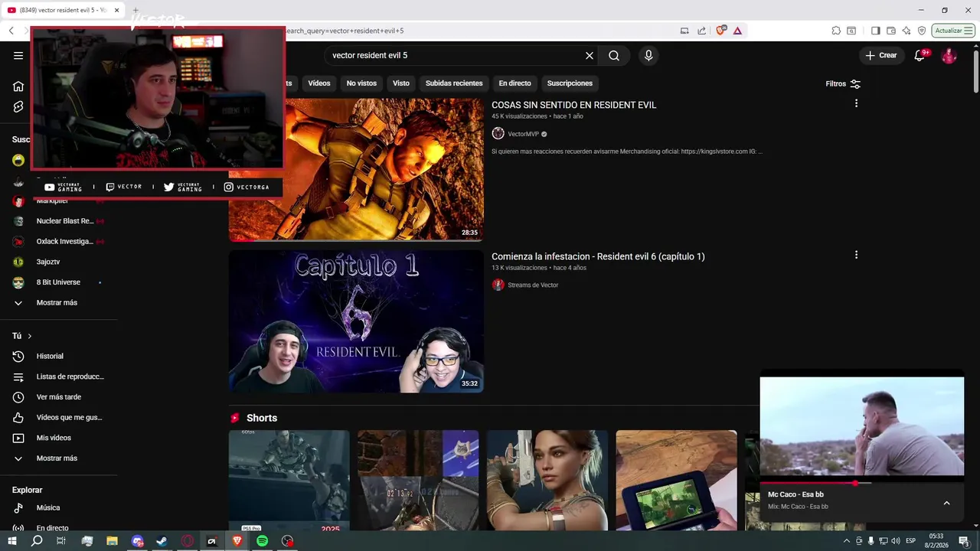Viewport: 980px width, 551px height.
Task: Select the No vistos filter chip
Action: pos(361,83)
